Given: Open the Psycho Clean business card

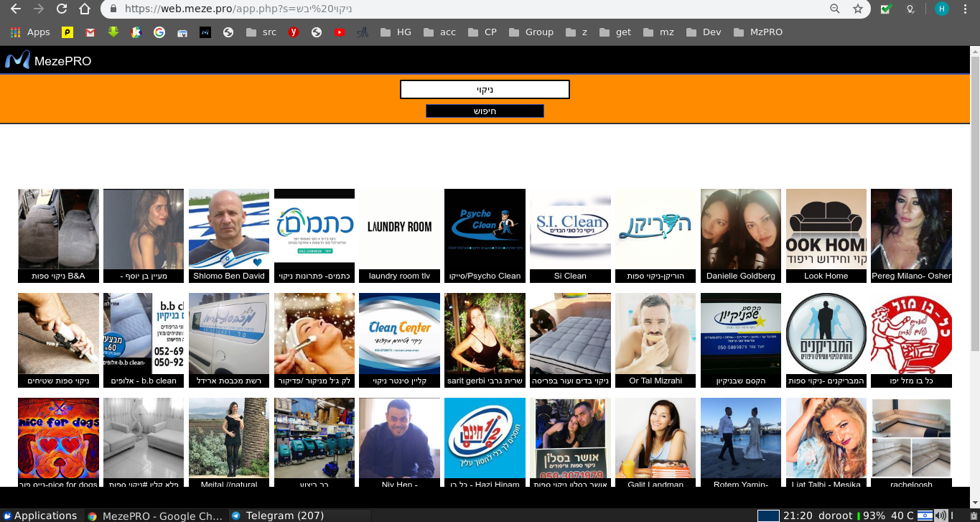Looking at the screenshot, I should point(485,236).
